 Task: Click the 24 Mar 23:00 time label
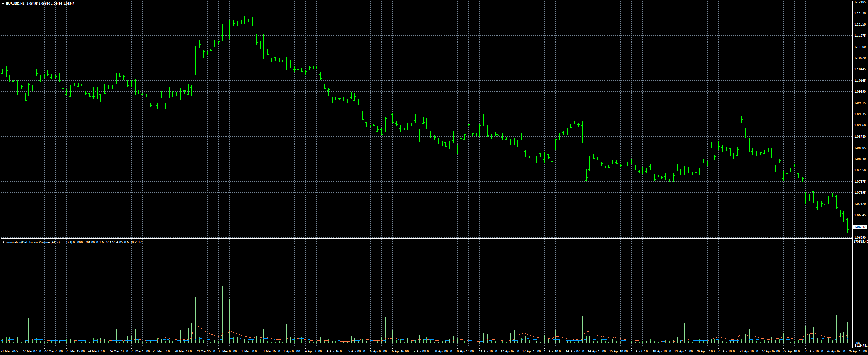click(x=119, y=351)
